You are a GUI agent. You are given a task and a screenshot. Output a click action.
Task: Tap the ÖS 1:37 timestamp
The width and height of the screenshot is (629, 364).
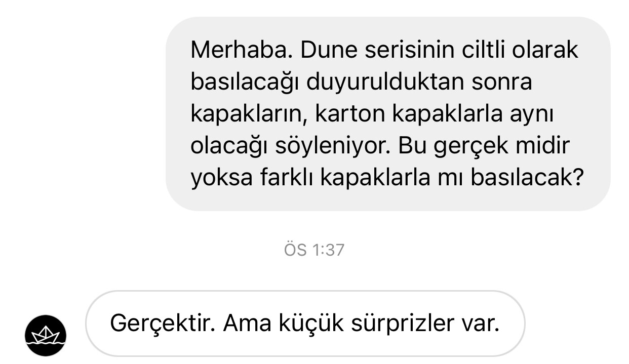[x=314, y=250]
